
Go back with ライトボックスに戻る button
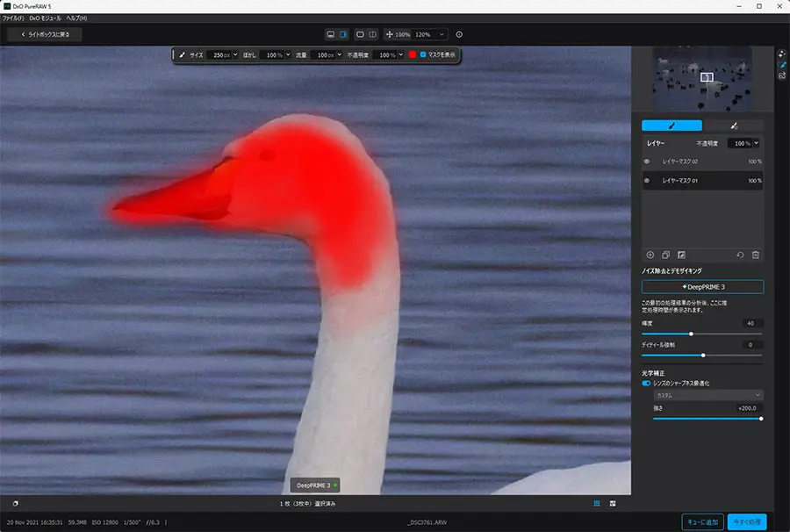[45, 34]
